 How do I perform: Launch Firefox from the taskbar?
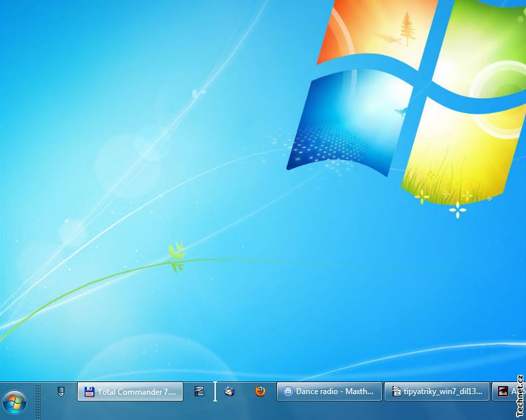click(x=260, y=391)
